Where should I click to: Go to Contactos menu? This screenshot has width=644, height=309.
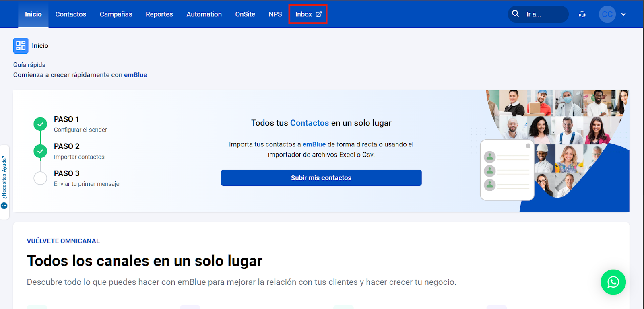[71, 14]
